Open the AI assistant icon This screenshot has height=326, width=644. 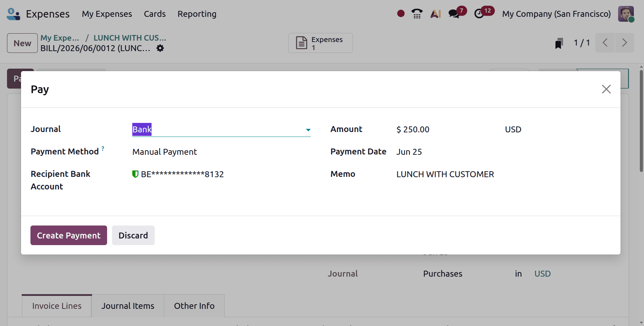click(x=436, y=14)
